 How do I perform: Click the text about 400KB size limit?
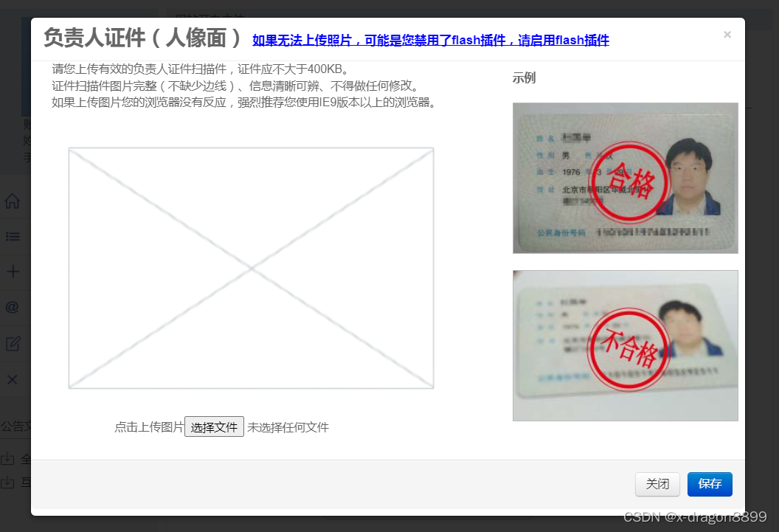[200, 69]
